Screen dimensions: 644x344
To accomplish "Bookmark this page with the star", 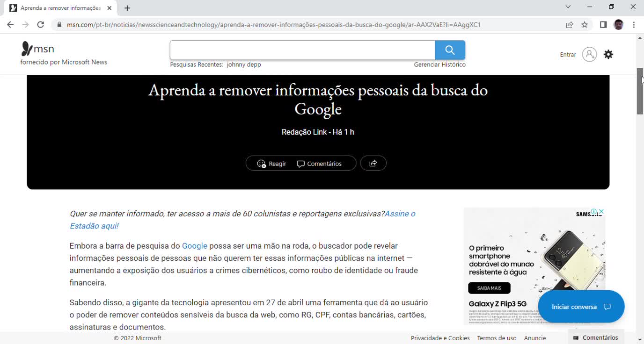I will (x=585, y=25).
